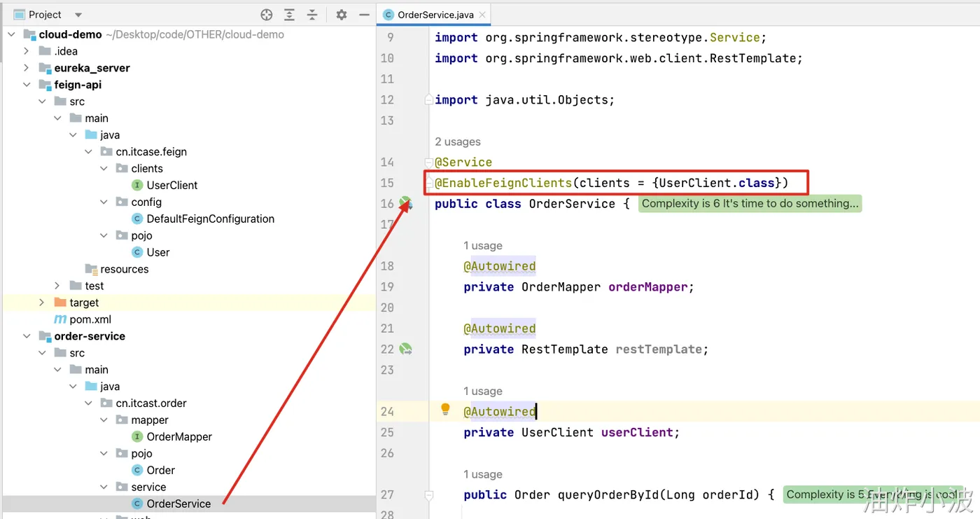This screenshot has height=519, width=980.
Task: Select the Order class file
Action: pos(160,470)
